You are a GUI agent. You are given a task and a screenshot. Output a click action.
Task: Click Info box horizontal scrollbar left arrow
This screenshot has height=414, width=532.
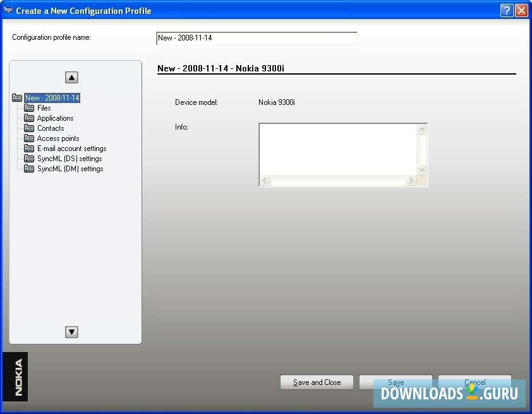265,181
